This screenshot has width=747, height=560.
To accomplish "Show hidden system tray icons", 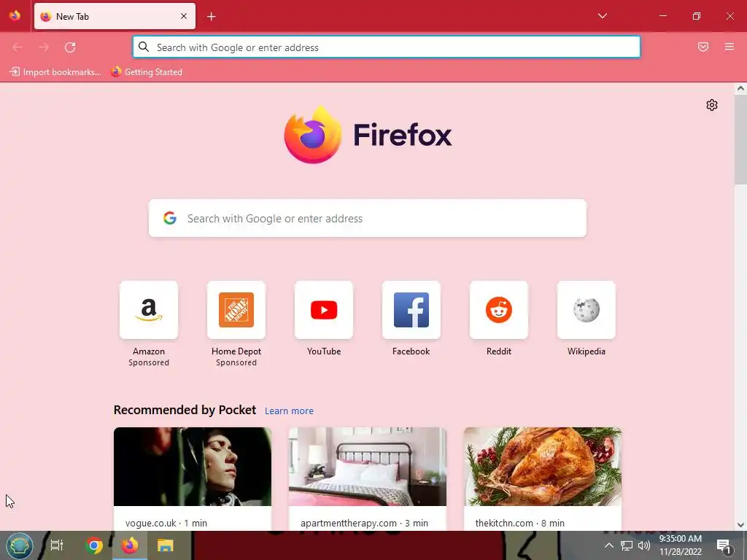I will click(x=609, y=545).
